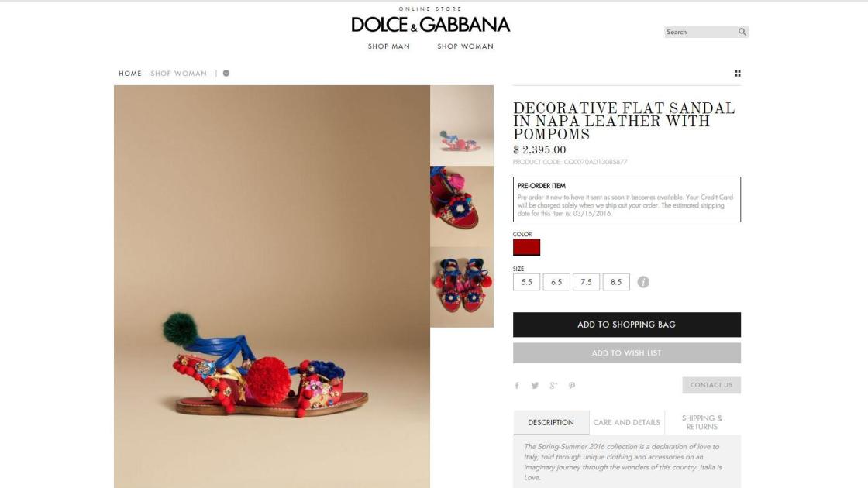This screenshot has height=488, width=868.
Task: Click the Contact Us button
Action: click(711, 385)
